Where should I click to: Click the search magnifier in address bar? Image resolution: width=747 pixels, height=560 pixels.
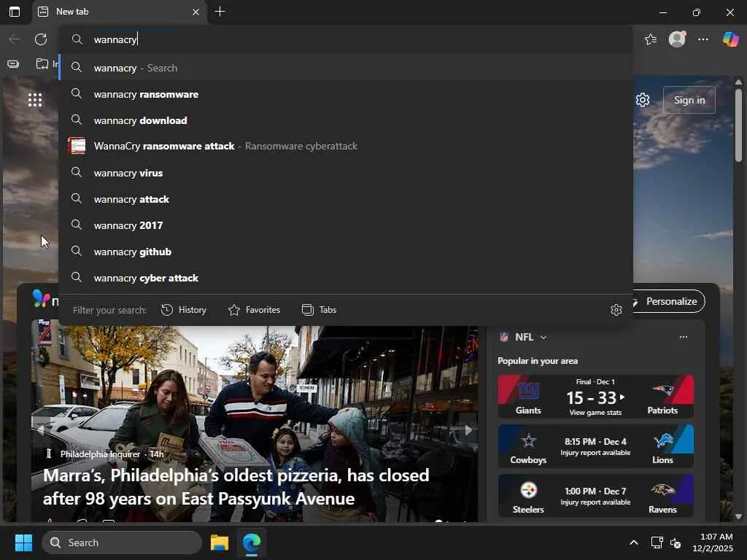pyautogui.click(x=77, y=39)
